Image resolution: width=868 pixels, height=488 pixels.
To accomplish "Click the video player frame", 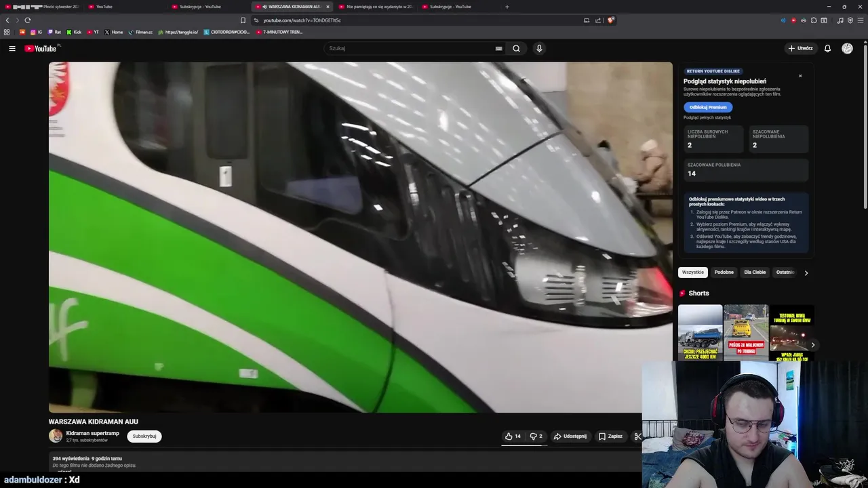I will (x=361, y=237).
